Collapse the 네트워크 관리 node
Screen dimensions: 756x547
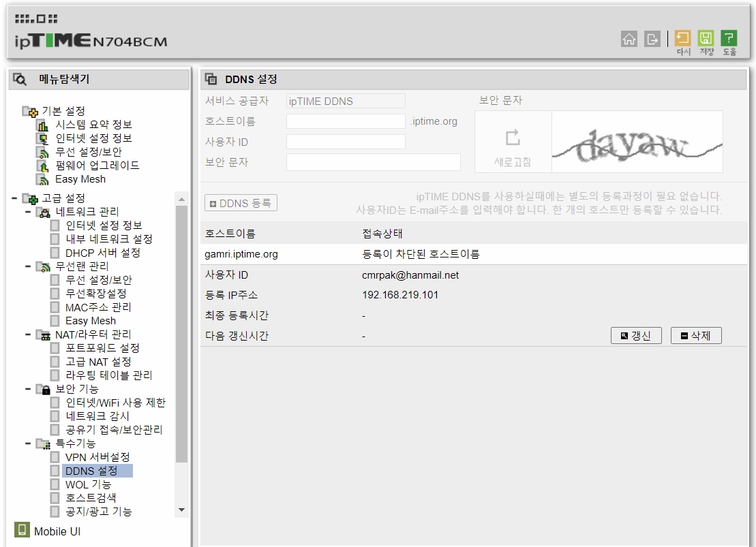tap(28, 212)
